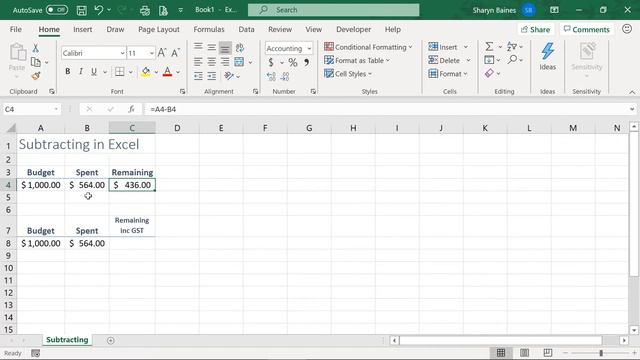The image size is (640, 360).
Task: Click the Comments button
Action: [587, 29]
